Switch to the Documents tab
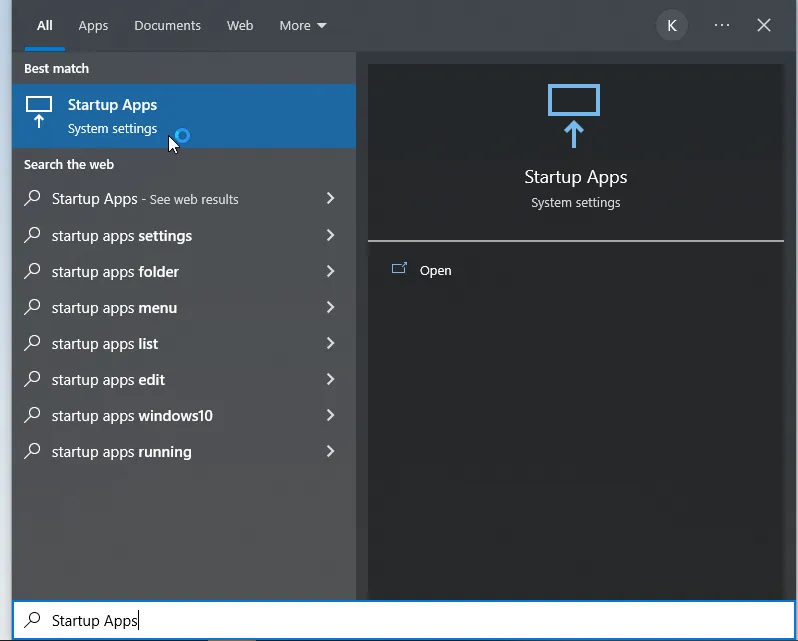This screenshot has width=798, height=641. click(167, 26)
